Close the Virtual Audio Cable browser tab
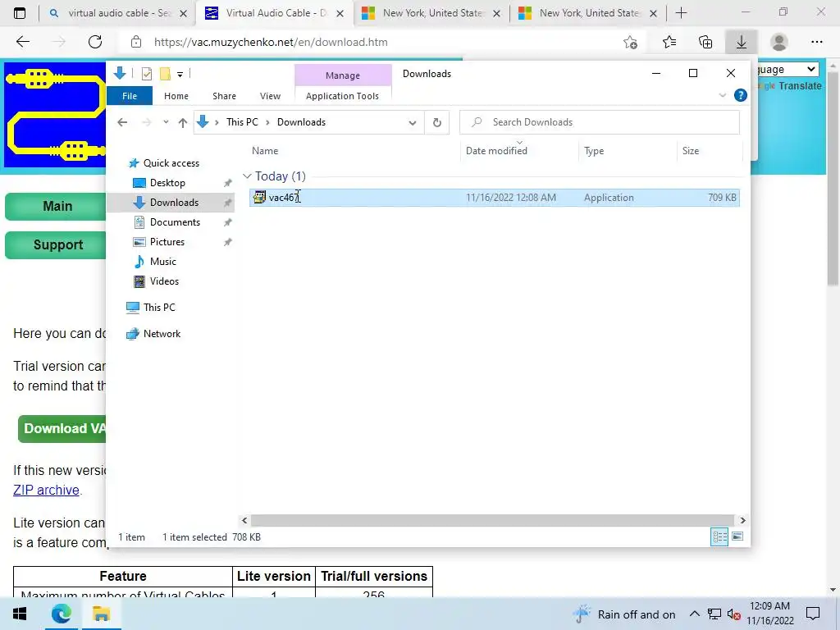This screenshot has width=840, height=630. tap(340, 13)
